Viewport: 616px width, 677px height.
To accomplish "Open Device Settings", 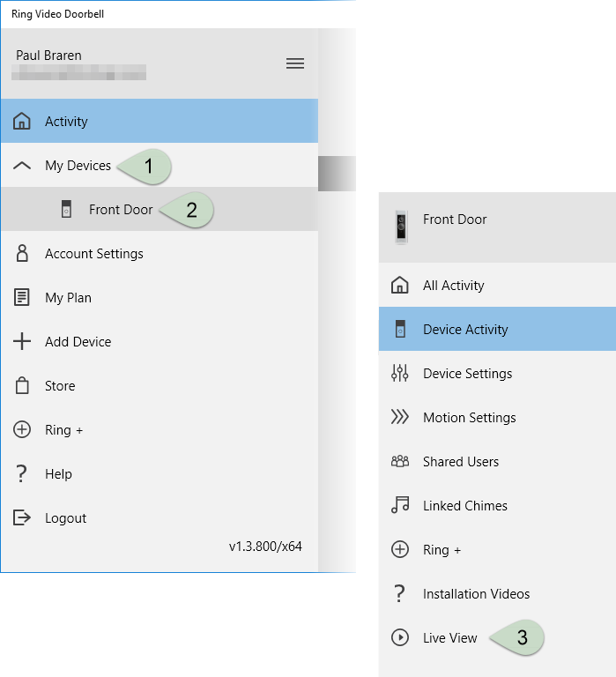I will 497,373.
